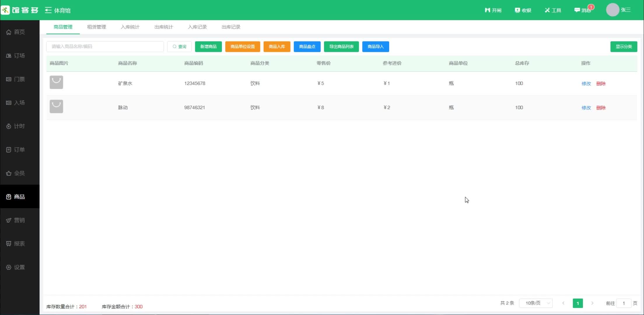Go to next page arrow

[x=592, y=303]
